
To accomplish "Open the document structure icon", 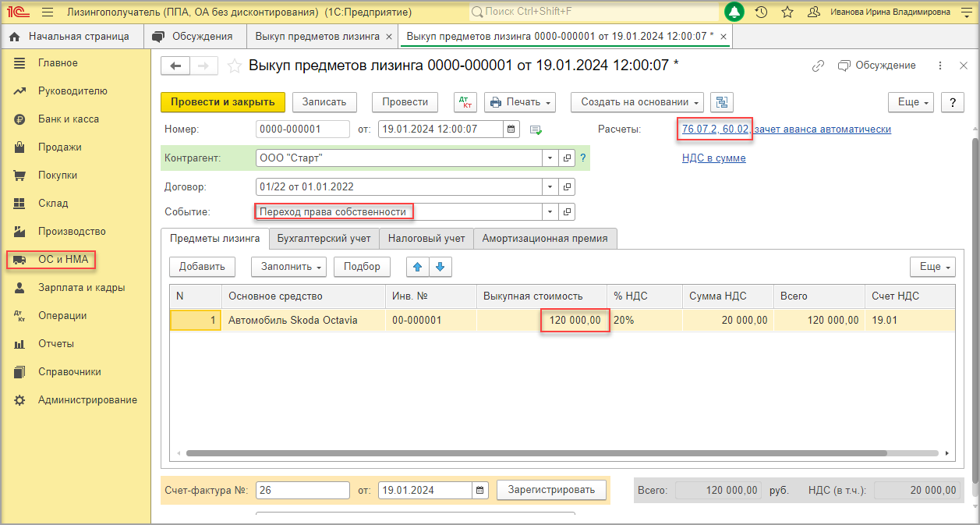I will tap(722, 102).
